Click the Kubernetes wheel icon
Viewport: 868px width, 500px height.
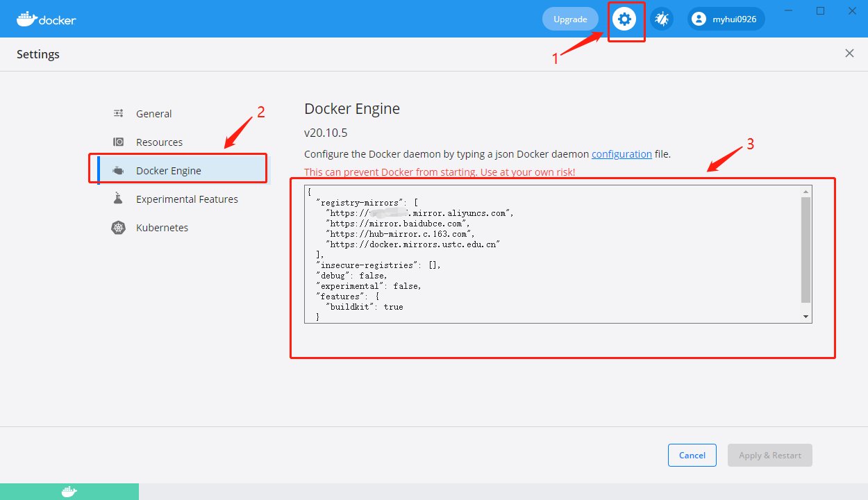click(x=117, y=227)
